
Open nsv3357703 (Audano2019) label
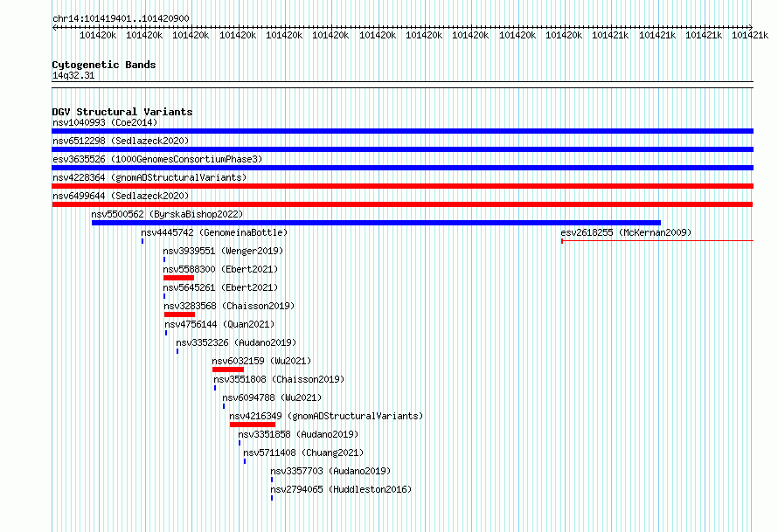point(331,471)
